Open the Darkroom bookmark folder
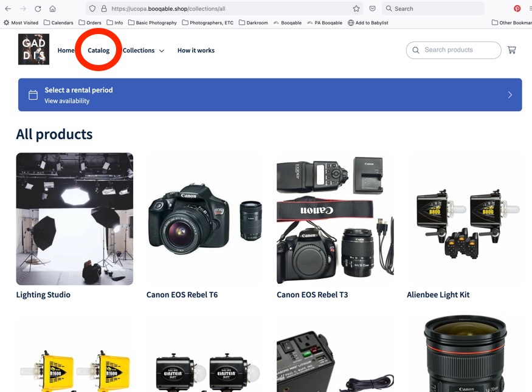Image resolution: width=532 pixels, height=392 pixels. point(254,22)
